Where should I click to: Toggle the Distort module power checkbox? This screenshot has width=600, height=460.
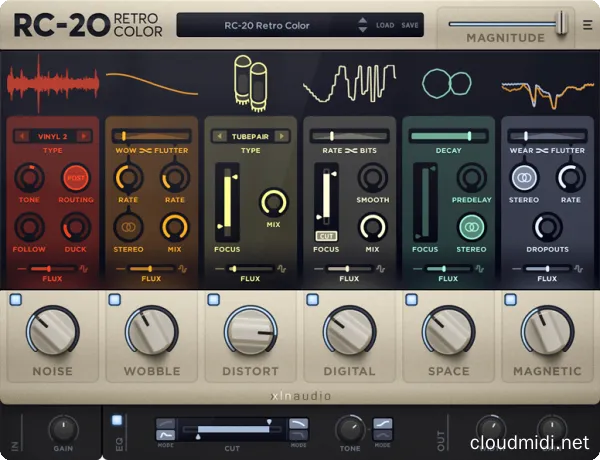[213, 300]
